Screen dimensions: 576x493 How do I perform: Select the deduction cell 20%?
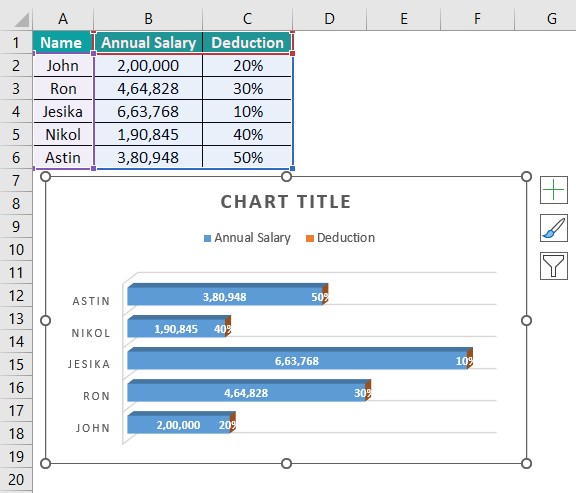point(248,66)
